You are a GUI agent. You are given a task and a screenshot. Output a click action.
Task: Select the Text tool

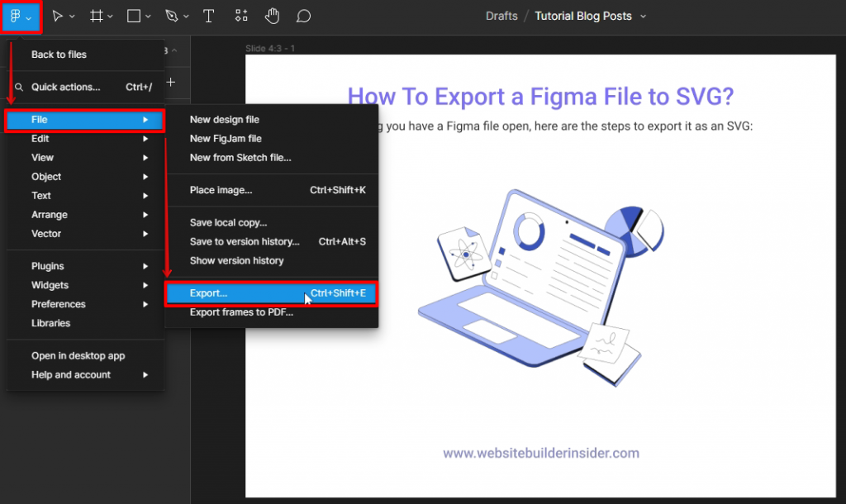click(x=209, y=17)
